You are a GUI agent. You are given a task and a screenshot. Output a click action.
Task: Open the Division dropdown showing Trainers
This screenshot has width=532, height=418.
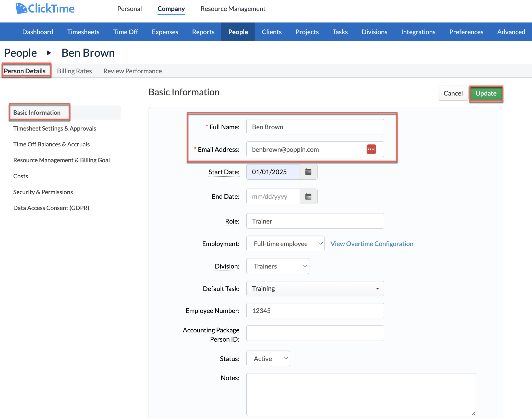(278, 266)
